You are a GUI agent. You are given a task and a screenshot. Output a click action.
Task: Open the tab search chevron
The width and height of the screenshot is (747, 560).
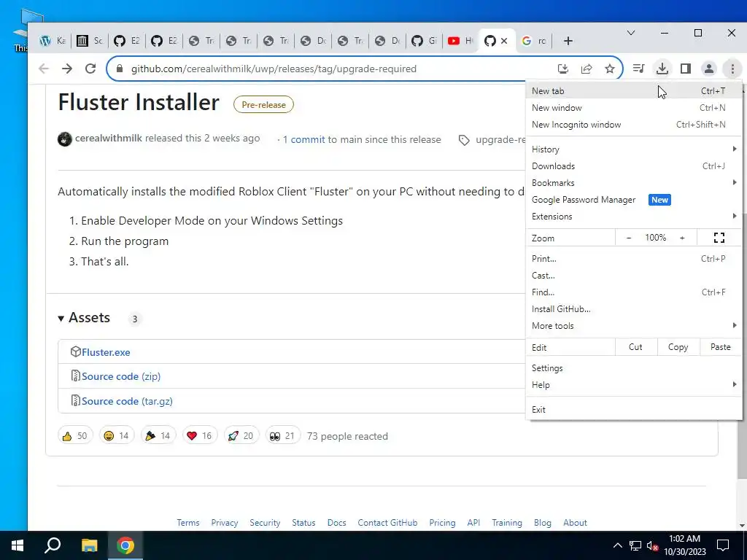pyautogui.click(x=631, y=33)
